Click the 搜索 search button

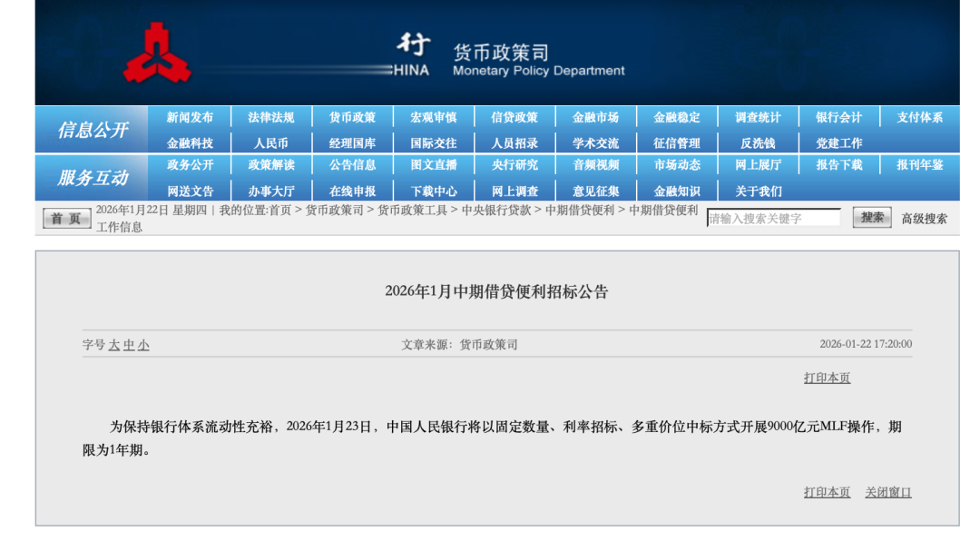pyautogui.click(x=870, y=218)
